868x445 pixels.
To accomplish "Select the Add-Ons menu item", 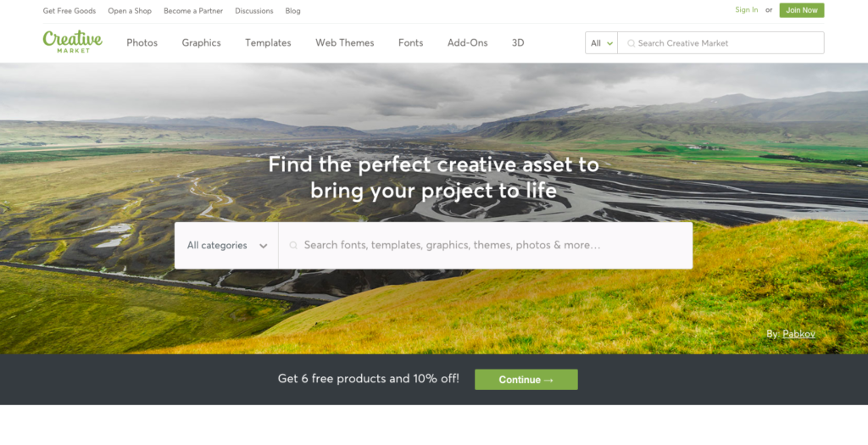I will [x=467, y=42].
